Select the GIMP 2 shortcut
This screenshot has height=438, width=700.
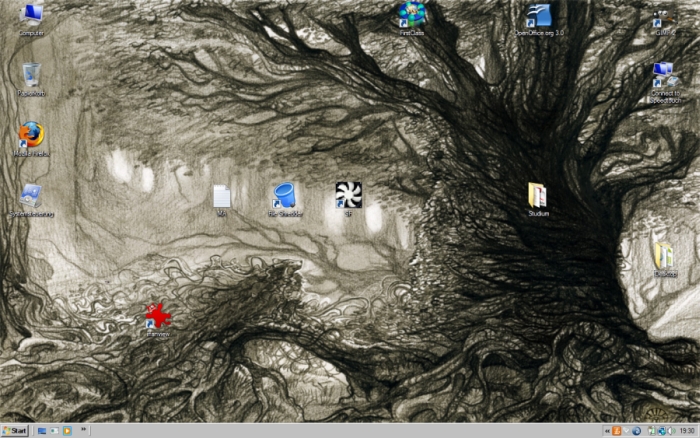coord(665,21)
